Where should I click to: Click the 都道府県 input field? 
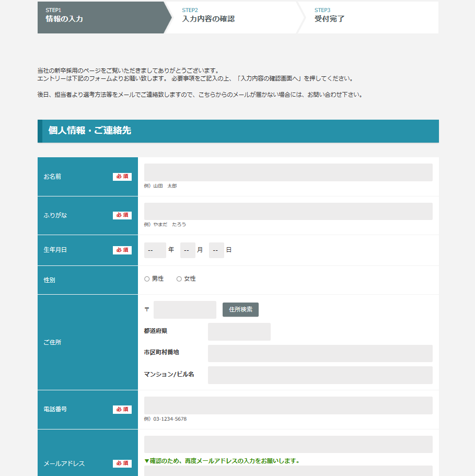tap(239, 332)
